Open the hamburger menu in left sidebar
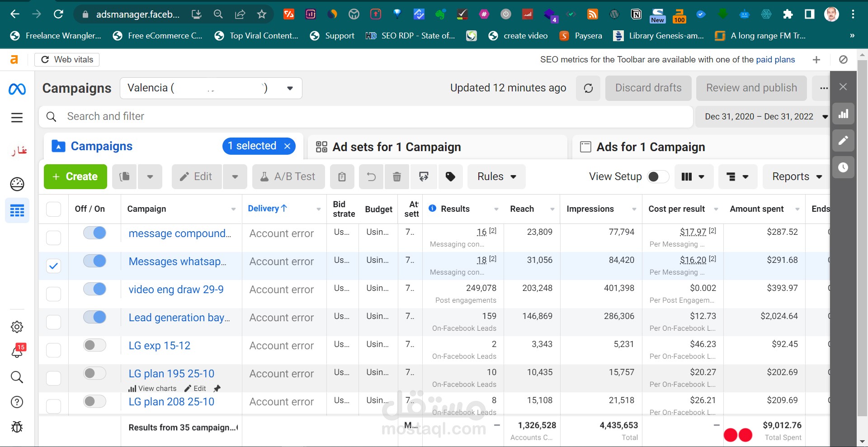This screenshot has width=868, height=447. tap(17, 118)
